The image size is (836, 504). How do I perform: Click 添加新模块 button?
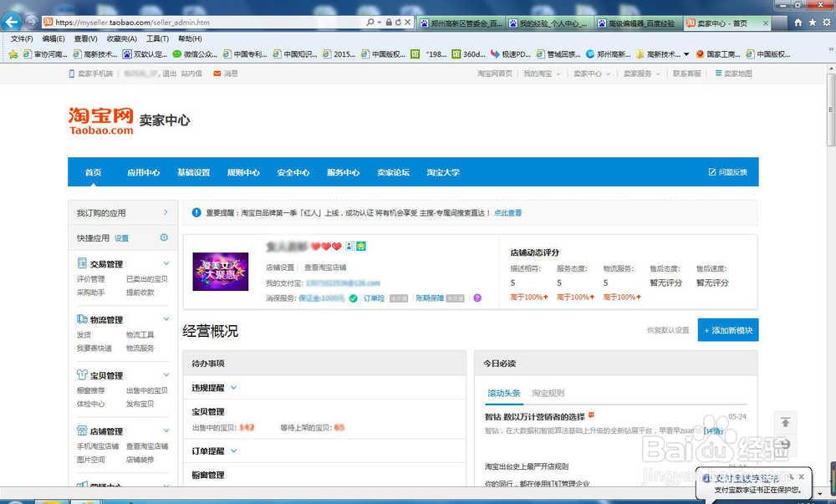click(728, 330)
